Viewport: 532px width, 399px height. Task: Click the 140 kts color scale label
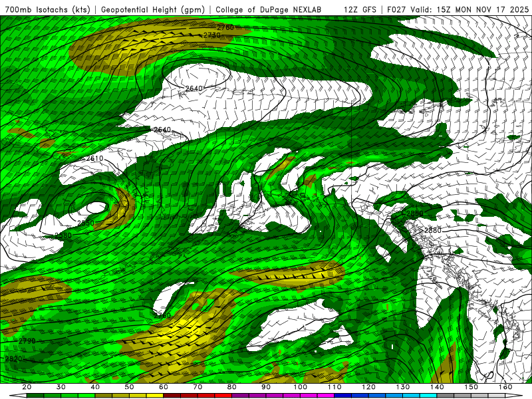pos(437,387)
